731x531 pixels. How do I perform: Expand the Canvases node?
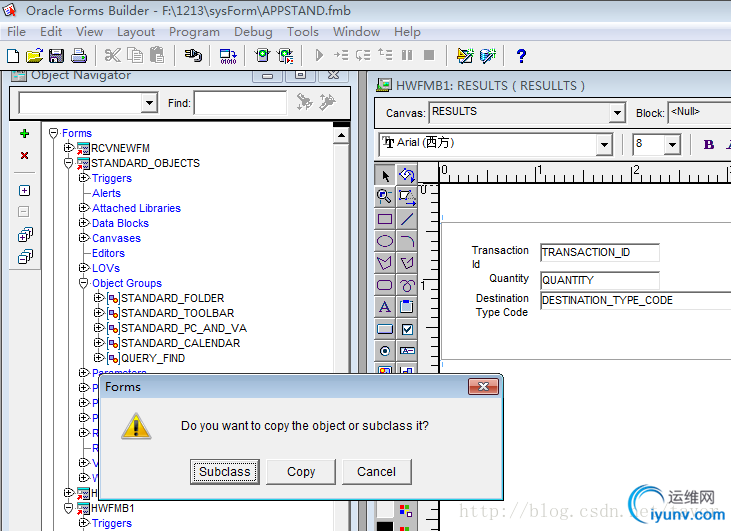[83, 238]
